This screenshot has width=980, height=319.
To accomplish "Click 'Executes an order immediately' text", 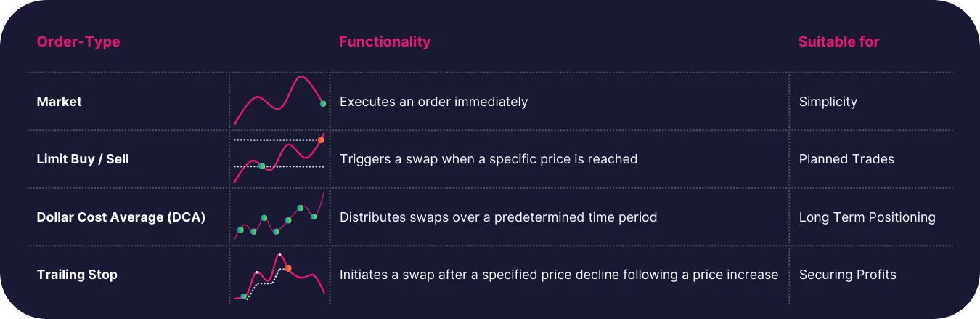I will (434, 102).
